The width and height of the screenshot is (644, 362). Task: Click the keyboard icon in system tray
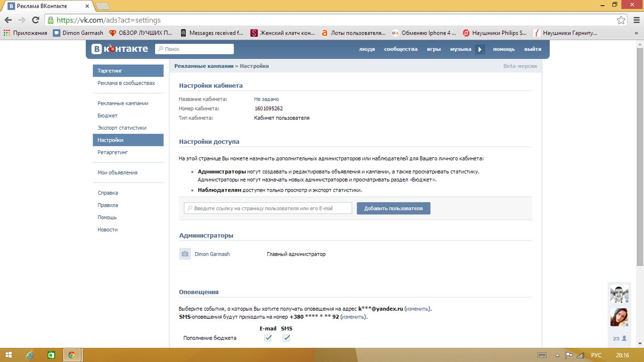point(542,355)
